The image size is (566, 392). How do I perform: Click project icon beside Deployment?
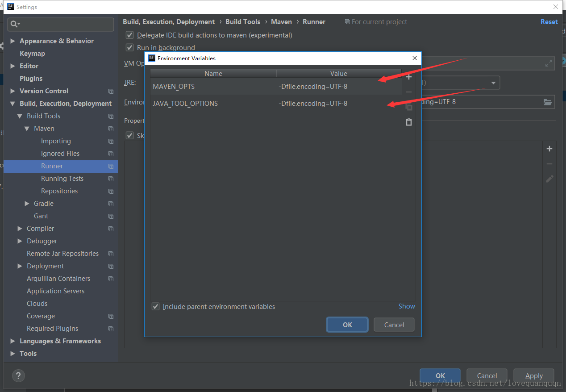pyautogui.click(x=111, y=266)
